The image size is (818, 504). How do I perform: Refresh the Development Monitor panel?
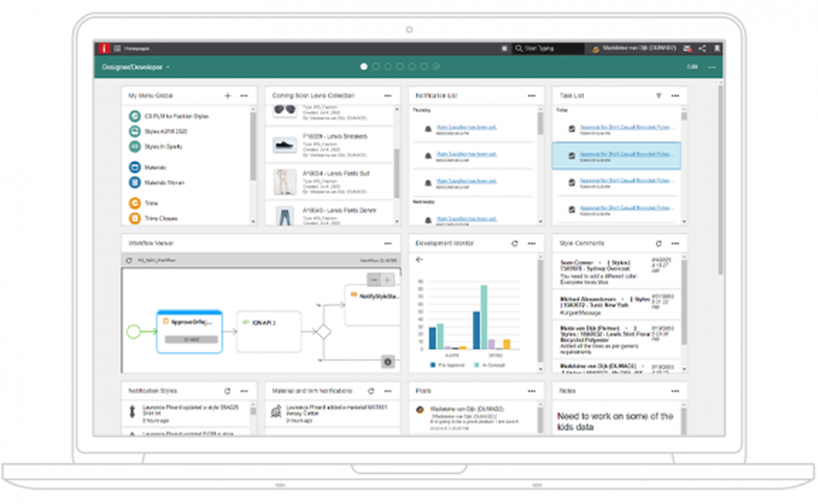(515, 243)
